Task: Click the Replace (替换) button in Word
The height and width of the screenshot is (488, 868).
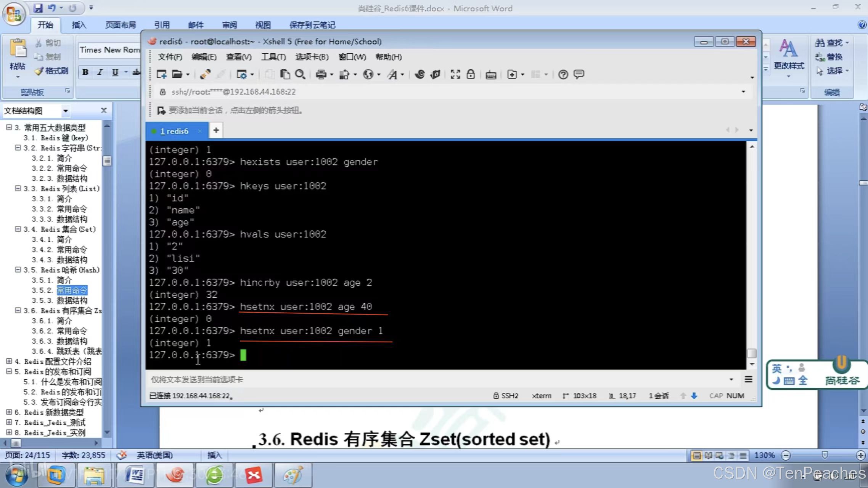Action: pyautogui.click(x=829, y=57)
